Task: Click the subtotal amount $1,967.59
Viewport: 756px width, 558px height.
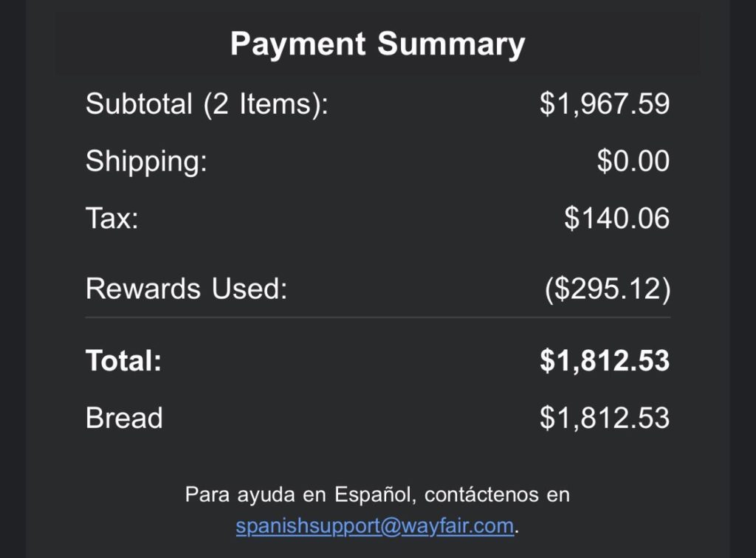Action: (x=605, y=104)
